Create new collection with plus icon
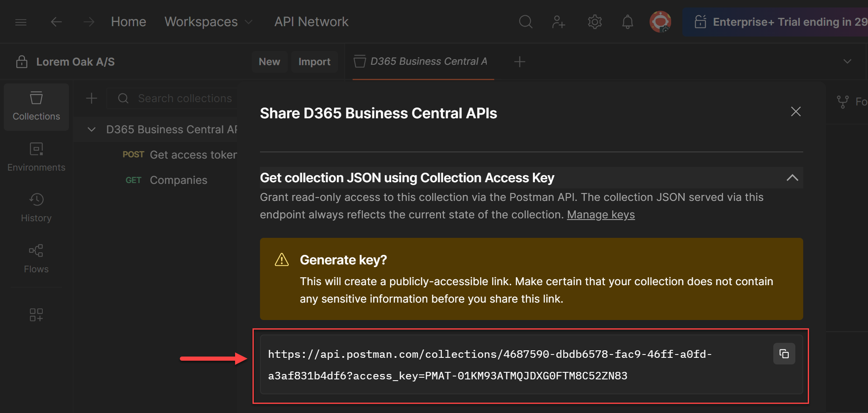 (x=91, y=98)
